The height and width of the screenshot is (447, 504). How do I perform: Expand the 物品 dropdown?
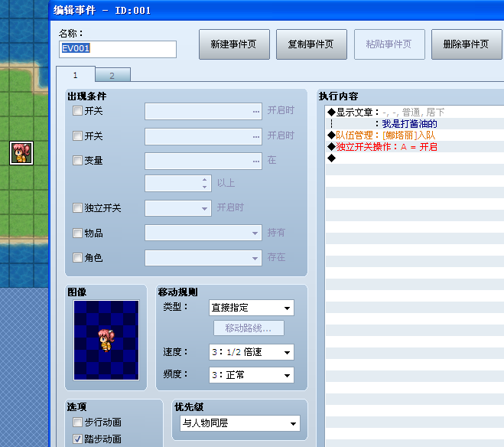[x=203, y=233]
